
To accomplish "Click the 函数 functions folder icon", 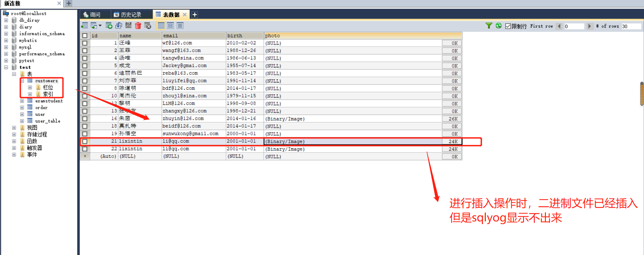I will click(22, 141).
